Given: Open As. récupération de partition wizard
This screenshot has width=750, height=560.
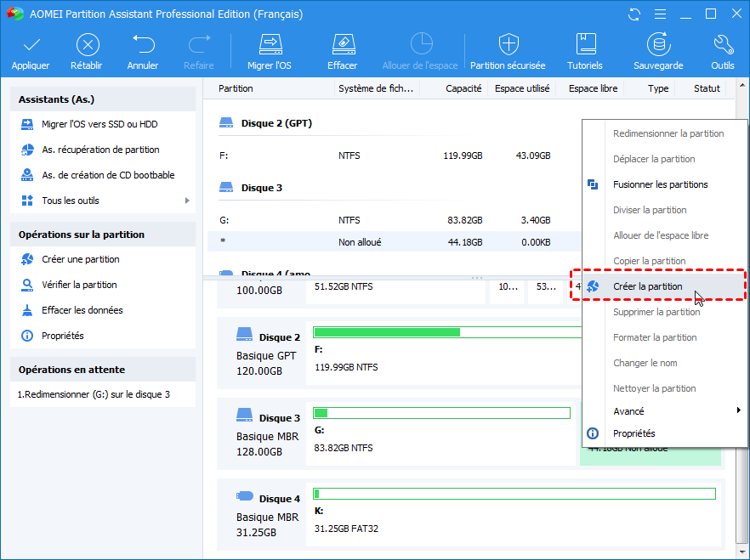Looking at the screenshot, I should pos(100,150).
